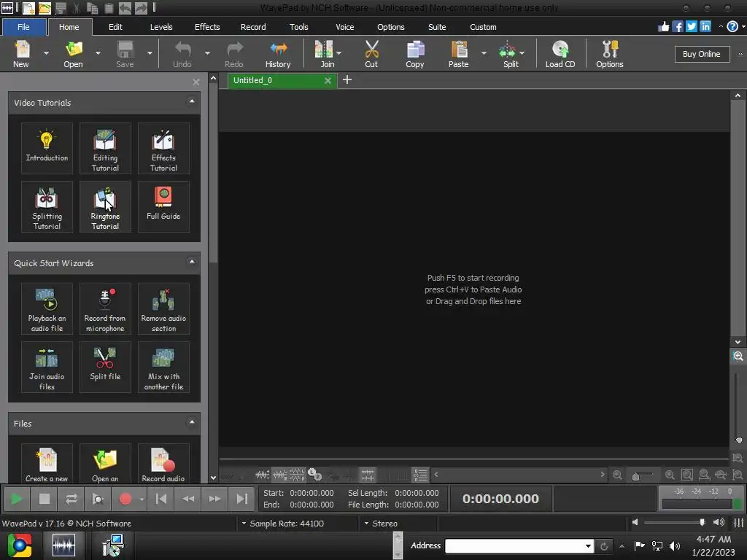Click Record audio in Files panel
The width and height of the screenshot is (747, 560).
point(163,464)
